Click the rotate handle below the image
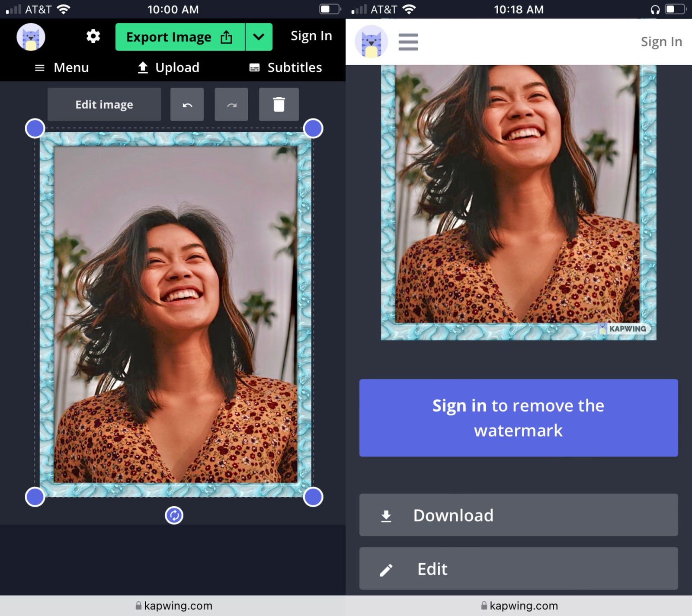The width and height of the screenshot is (692, 616). click(x=174, y=515)
